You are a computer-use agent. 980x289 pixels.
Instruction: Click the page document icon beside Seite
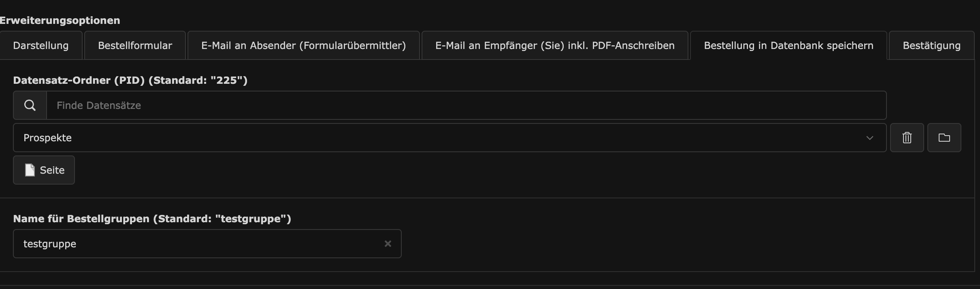(30, 170)
